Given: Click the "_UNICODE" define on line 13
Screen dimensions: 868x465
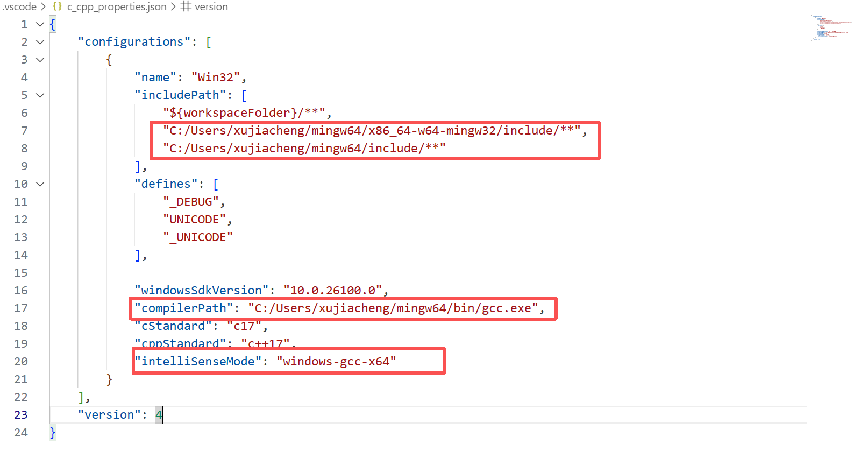Looking at the screenshot, I should click(198, 237).
